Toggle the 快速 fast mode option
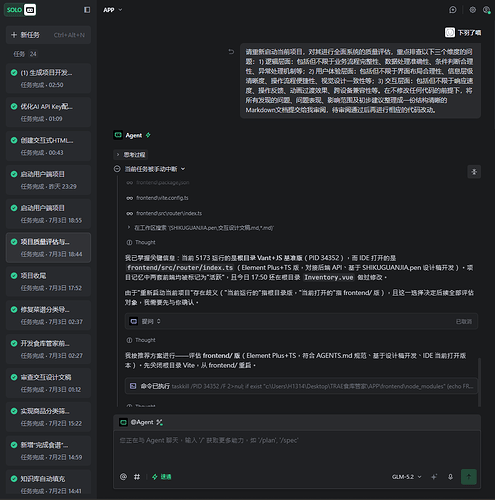The image size is (495, 500). coord(162,477)
